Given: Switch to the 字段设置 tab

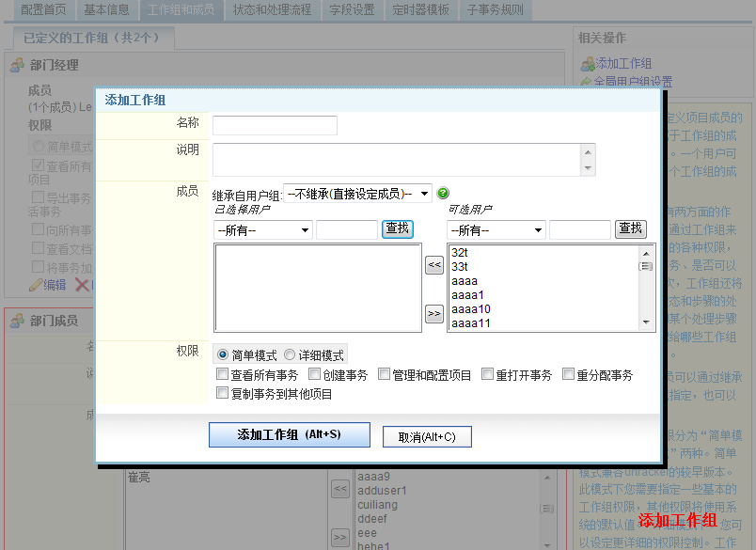Looking at the screenshot, I should (351, 10).
